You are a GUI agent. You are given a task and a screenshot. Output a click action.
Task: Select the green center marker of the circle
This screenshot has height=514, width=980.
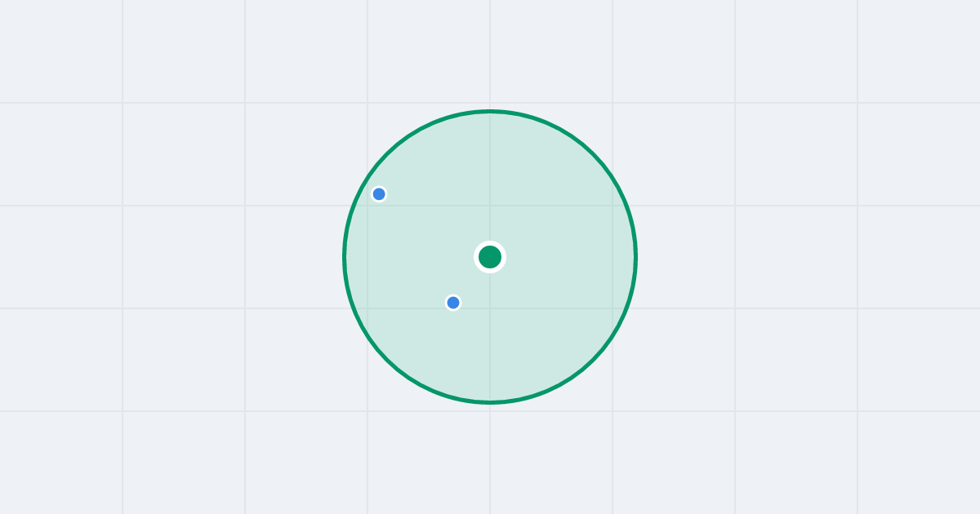point(490,257)
